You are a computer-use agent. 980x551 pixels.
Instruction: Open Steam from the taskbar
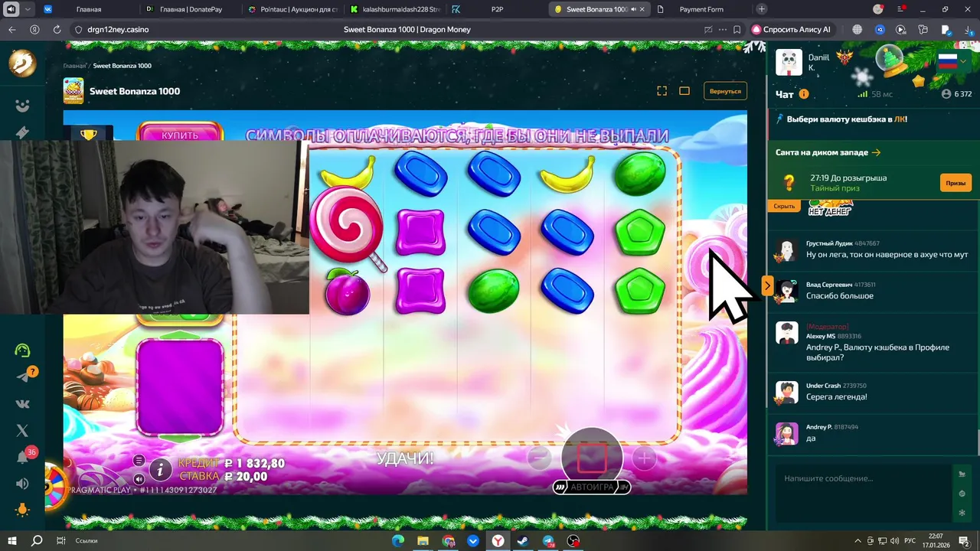[x=522, y=540]
